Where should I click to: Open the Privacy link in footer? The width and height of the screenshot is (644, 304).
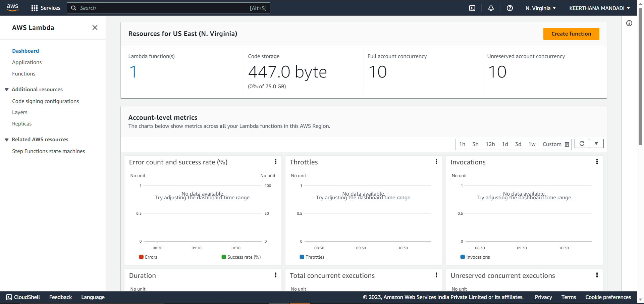pos(543,297)
